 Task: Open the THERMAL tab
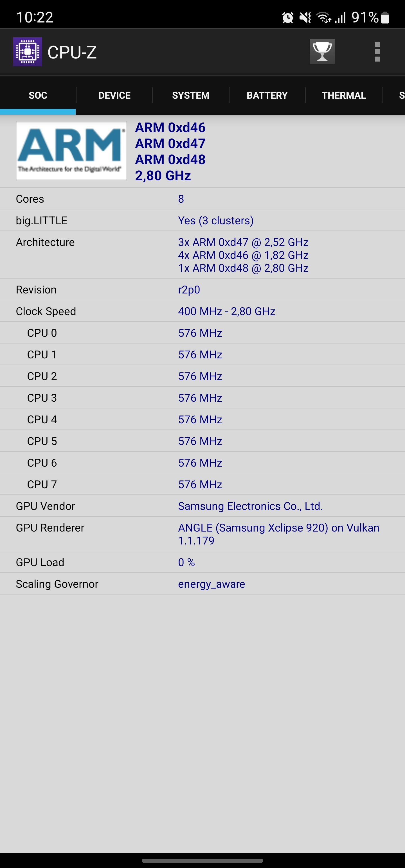pos(344,95)
